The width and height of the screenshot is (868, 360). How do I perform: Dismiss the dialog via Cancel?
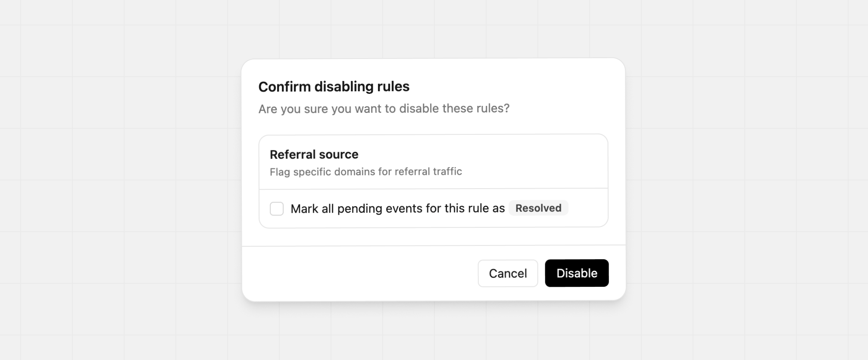tap(507, 273)
